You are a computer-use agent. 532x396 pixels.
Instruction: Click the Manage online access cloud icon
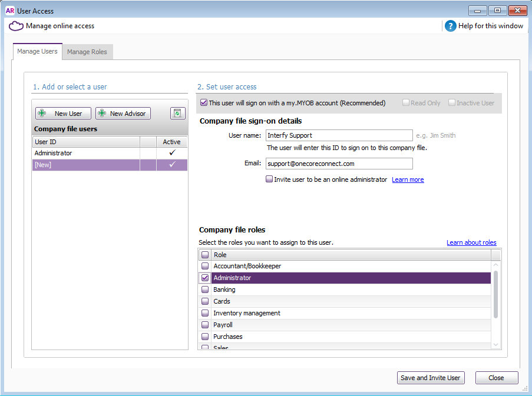tap(16, 26)
